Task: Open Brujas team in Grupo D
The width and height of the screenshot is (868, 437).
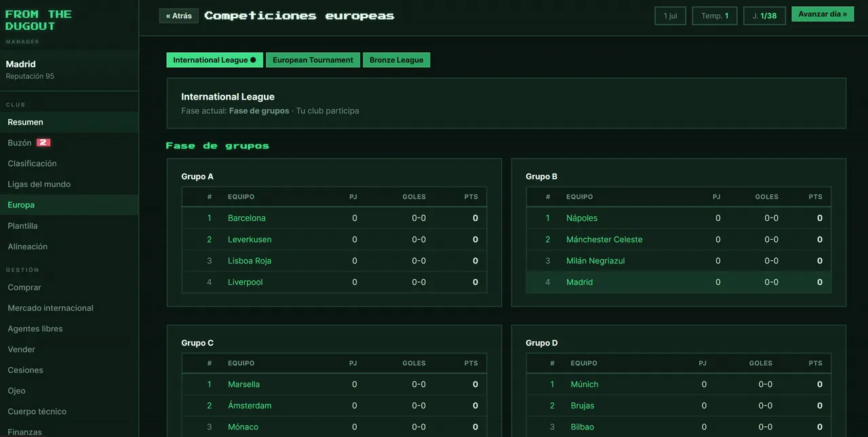Action: (x=583, y=406)
